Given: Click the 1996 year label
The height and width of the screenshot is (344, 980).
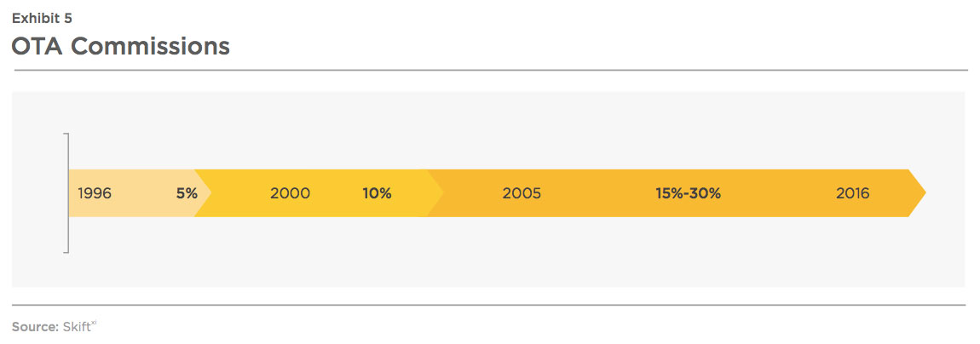Looking at the screenshot, I should [x=95, y=193].
